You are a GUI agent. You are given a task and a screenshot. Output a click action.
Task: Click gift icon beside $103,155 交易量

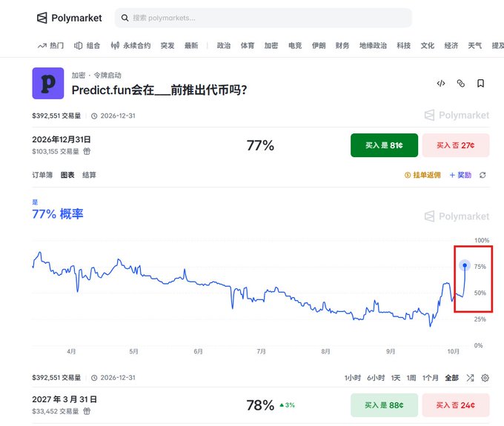pyautogui.click(x=87, y=151)
